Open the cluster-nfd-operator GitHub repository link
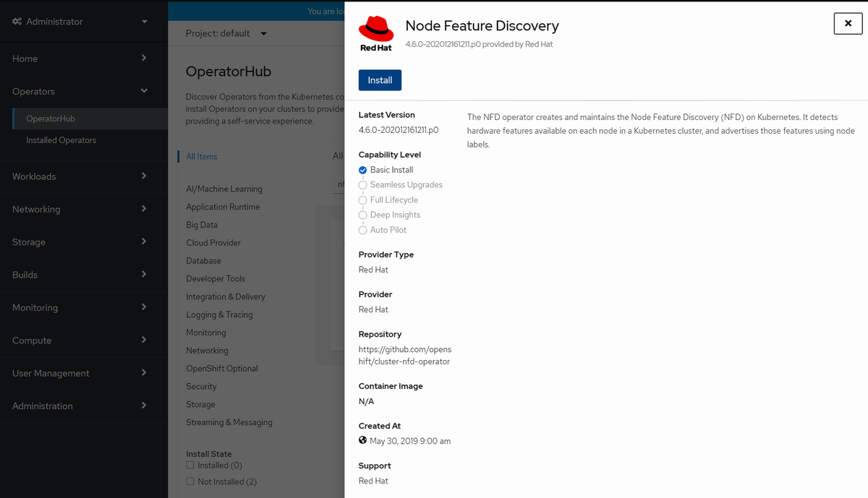The image size is (868, 498). pos(405,356)
